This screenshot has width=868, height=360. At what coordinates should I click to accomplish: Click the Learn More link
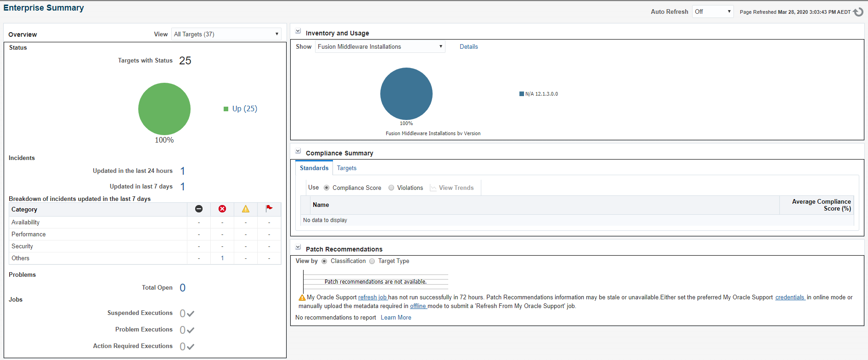coord(396,318)
